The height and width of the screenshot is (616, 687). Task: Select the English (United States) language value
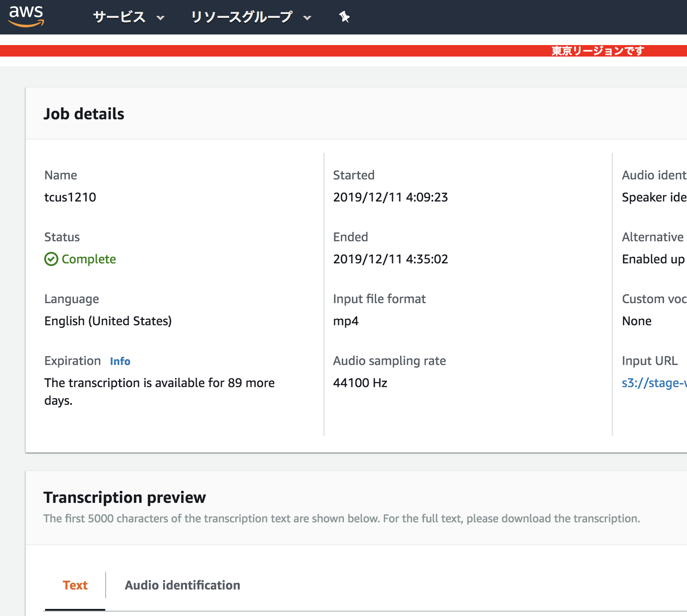(108, 321)
